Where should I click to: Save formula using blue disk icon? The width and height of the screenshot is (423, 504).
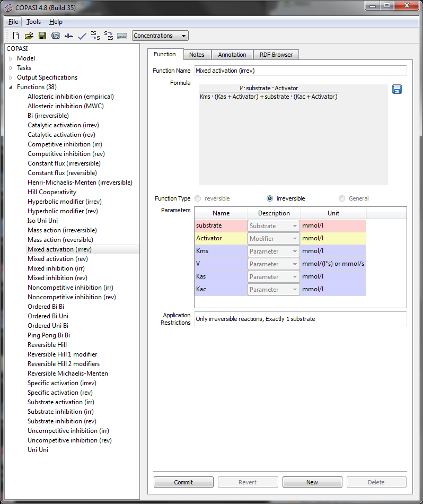(397, 89)
